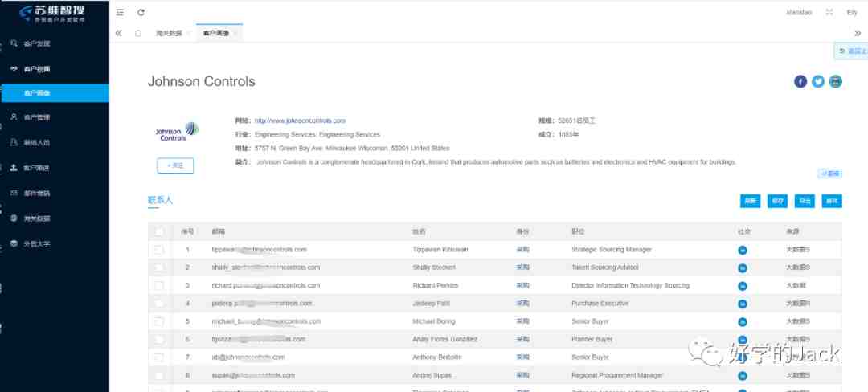Show previous tabs with the double left chevron
The image size is (868, 392).
pos(118,33)
